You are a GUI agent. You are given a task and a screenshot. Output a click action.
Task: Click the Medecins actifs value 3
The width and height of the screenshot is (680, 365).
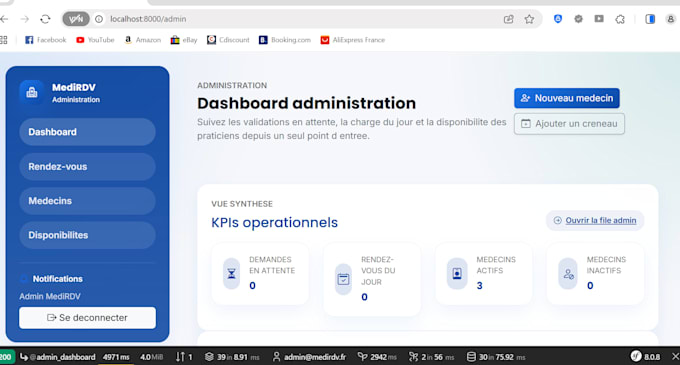point(479,286)
